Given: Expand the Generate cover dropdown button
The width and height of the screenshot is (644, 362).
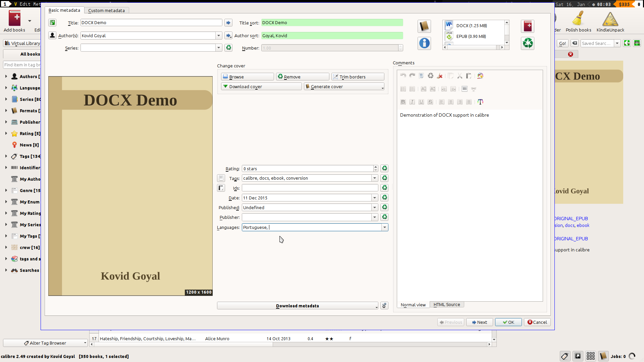Looking at the screenshot, I should tap(382, 87).
